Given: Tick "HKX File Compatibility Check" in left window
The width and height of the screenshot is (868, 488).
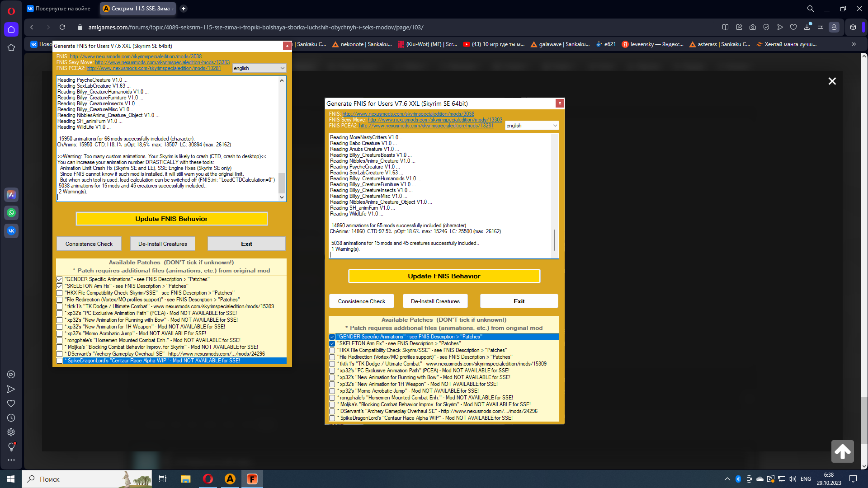Looking at the screenshot, I should coord(59,293).
